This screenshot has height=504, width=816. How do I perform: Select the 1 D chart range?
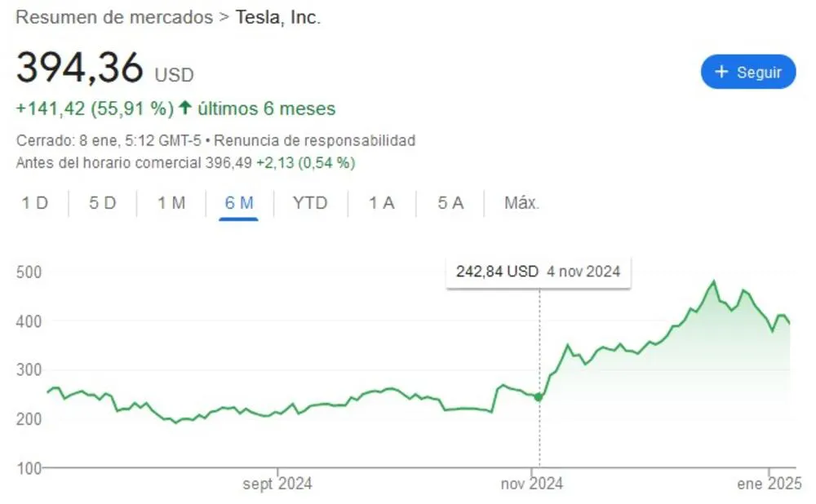(x=34, y=202)
